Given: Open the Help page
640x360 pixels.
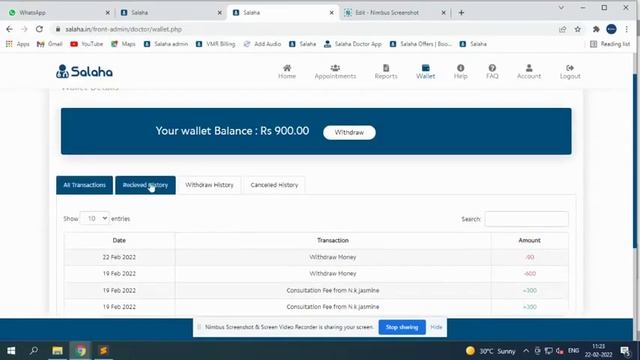Looking at the screenshot, I should tap(460, 71).
